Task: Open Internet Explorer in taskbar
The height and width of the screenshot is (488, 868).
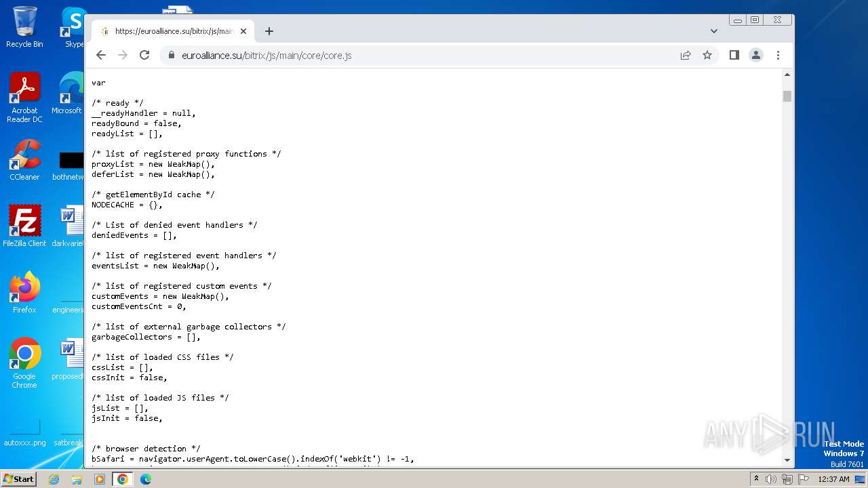Action: pyautogui.click(x=54, y=479)
